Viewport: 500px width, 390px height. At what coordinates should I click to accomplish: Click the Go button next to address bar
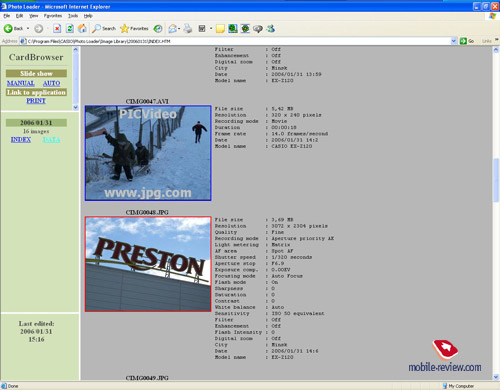click(467, 41)
